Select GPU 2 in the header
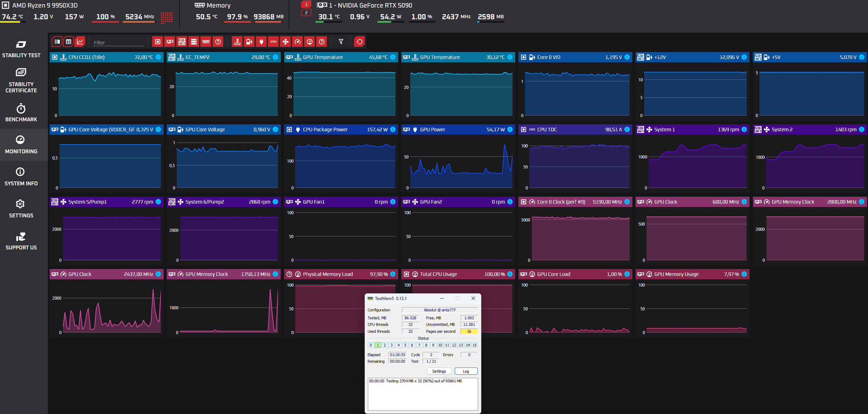Screen dimensions: 868x414 (x=306, y=13)
